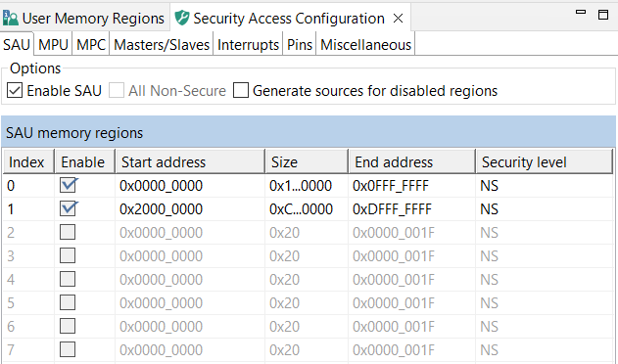618x364 pixels.
Task: Click end address 0xDFFF_FFFF
Action: pyautogui.click(x=392, y=208)
